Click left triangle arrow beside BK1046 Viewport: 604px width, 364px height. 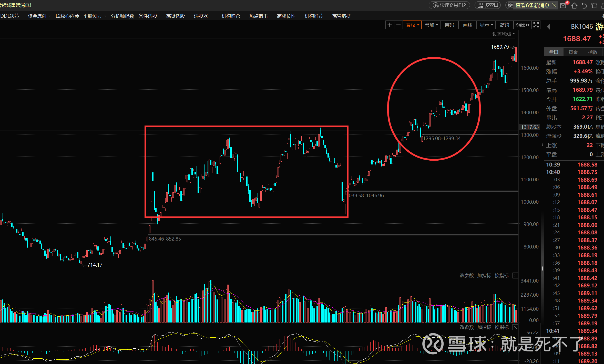[x=548, y=27]
